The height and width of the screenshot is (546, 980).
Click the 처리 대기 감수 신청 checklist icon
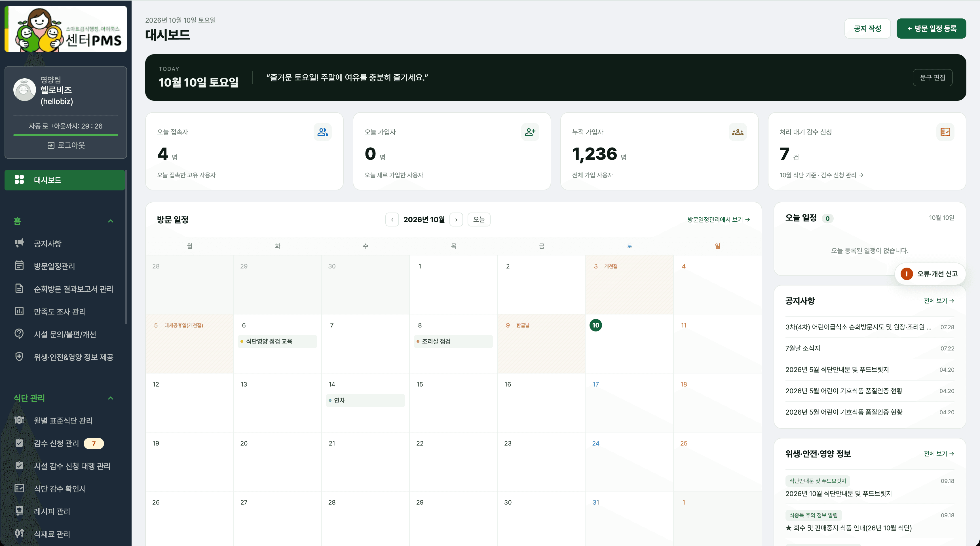(945, 132)
